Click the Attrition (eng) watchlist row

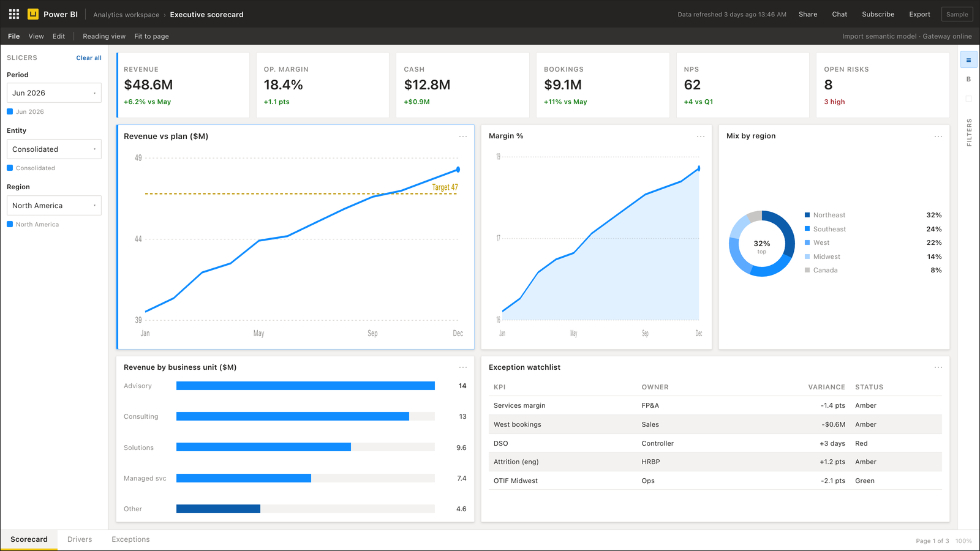715,462
